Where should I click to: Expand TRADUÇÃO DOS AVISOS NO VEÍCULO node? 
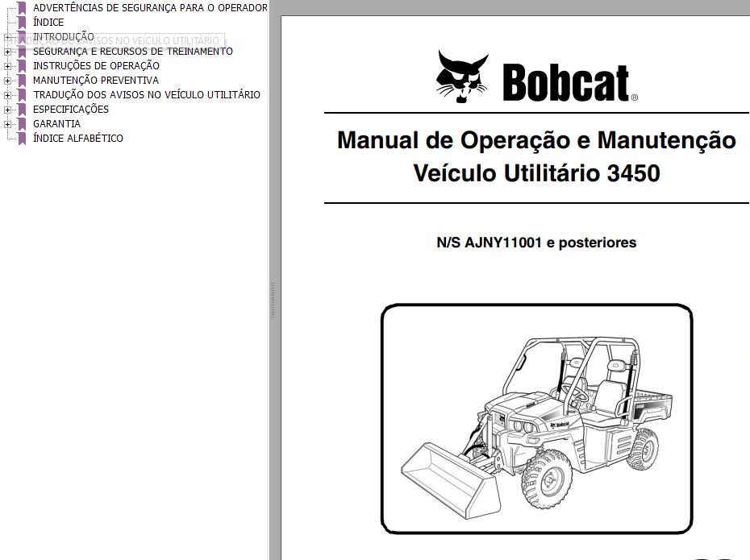click(x=7, y=95)
